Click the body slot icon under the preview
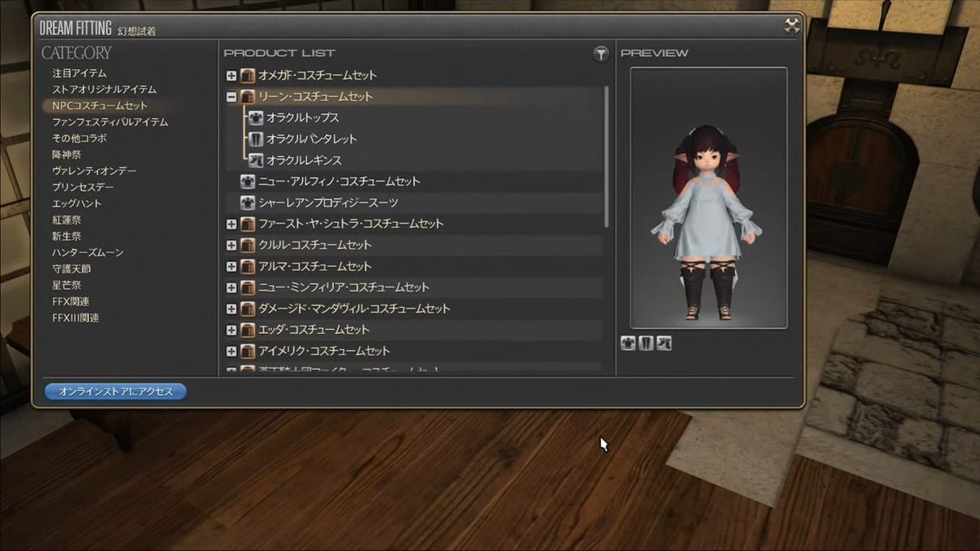This screenshot has height=551, width=980. coord(628,343)
